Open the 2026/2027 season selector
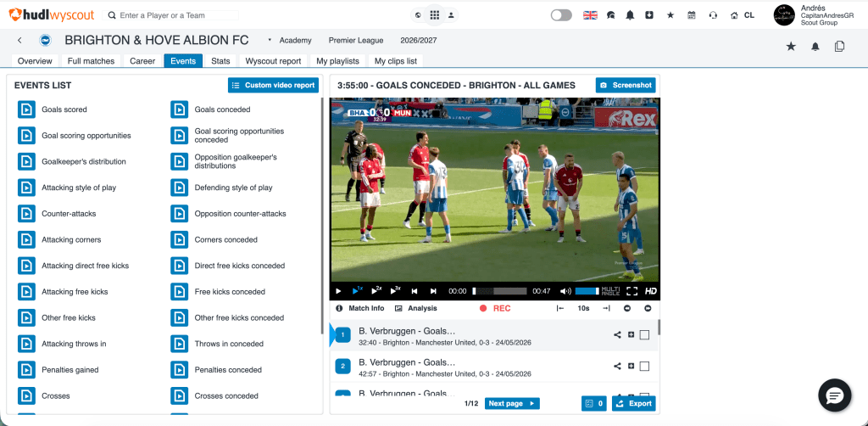Image resolution: width=868 pixels, height=426 pixels. [x=419, y=40]
